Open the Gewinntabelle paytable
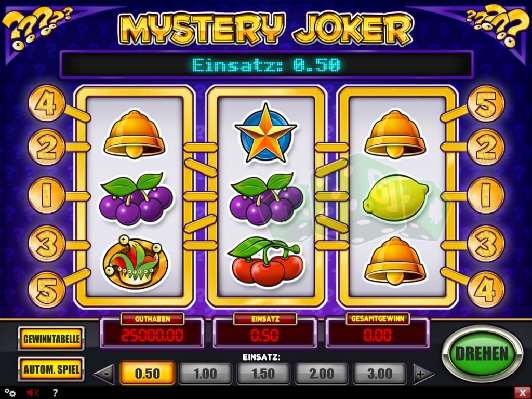 pos(51,339)
